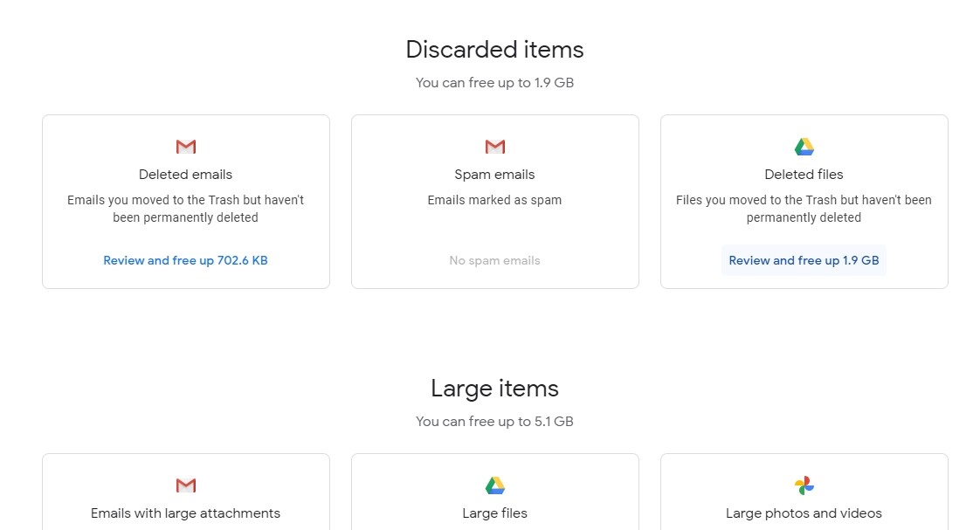
Task: Open the Large files card title
Action: coord(495,513)
